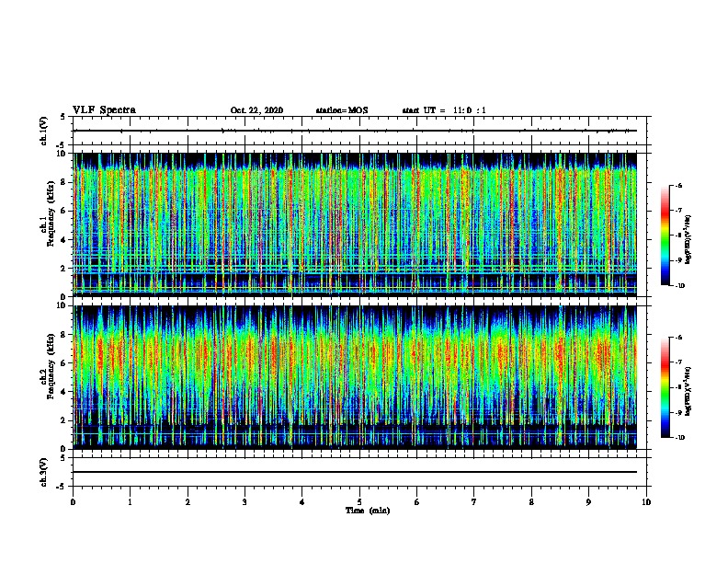Select the date label "Oct. 22, 2020"
This screenshot has height=563, width=728.
(x=256, y=110)
